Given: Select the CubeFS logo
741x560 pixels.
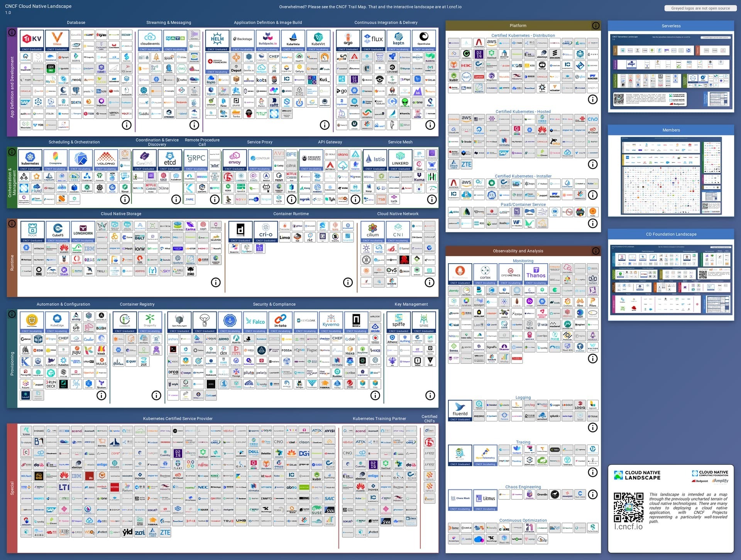Looking at the screenshot, I should [x=58, y=232].
